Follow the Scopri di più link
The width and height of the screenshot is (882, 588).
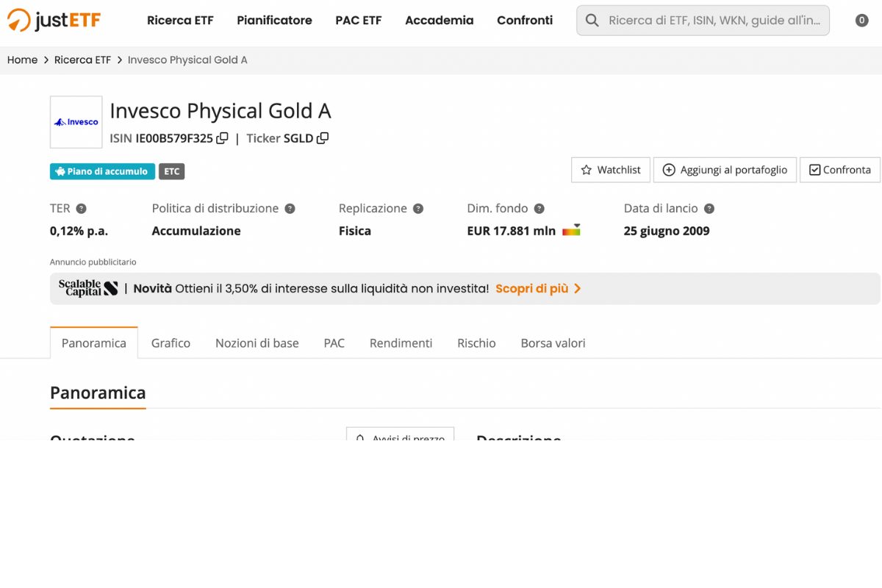pyautogui.click(x=538, y=289)
